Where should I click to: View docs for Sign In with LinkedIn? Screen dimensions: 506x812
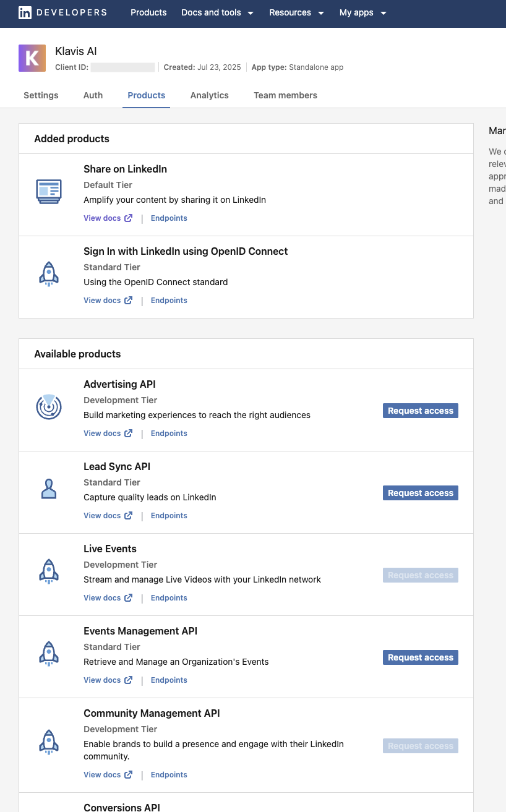[108, 301]
